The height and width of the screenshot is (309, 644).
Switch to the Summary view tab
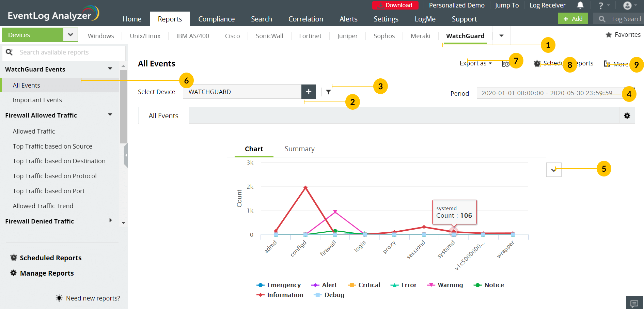300,149
